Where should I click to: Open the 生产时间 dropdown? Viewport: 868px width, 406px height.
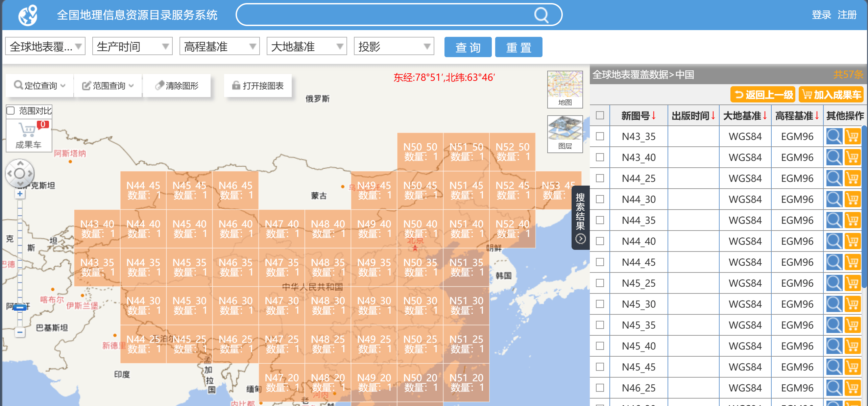click(132, 46)
